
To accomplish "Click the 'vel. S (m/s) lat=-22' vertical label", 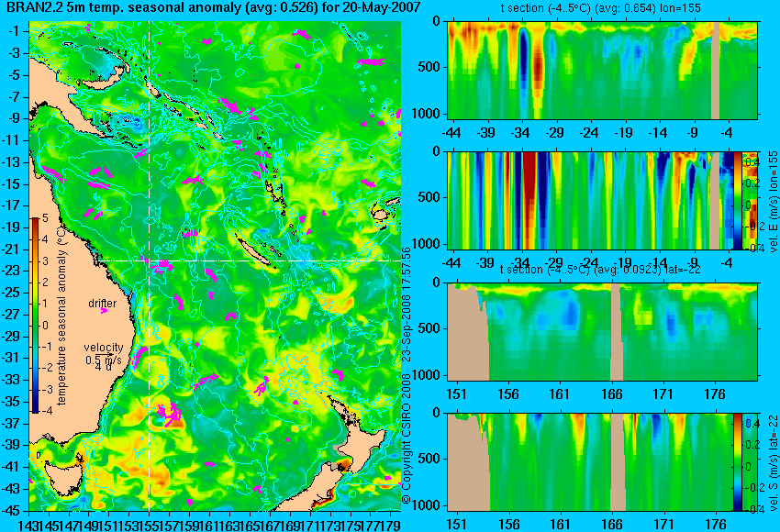I will click(x=773, y=462).
